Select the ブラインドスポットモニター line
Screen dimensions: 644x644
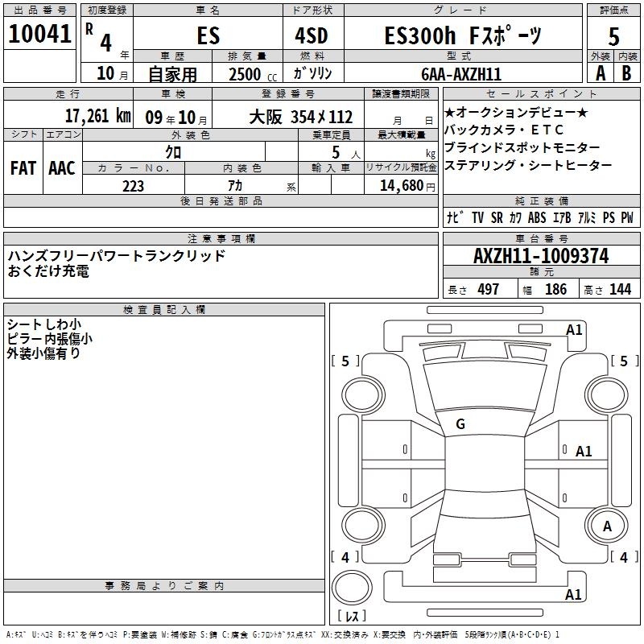[x=522, y=147]
